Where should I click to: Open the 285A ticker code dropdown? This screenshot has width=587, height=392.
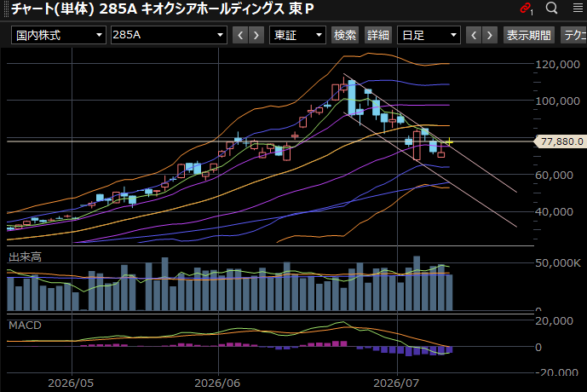[169, 35]
